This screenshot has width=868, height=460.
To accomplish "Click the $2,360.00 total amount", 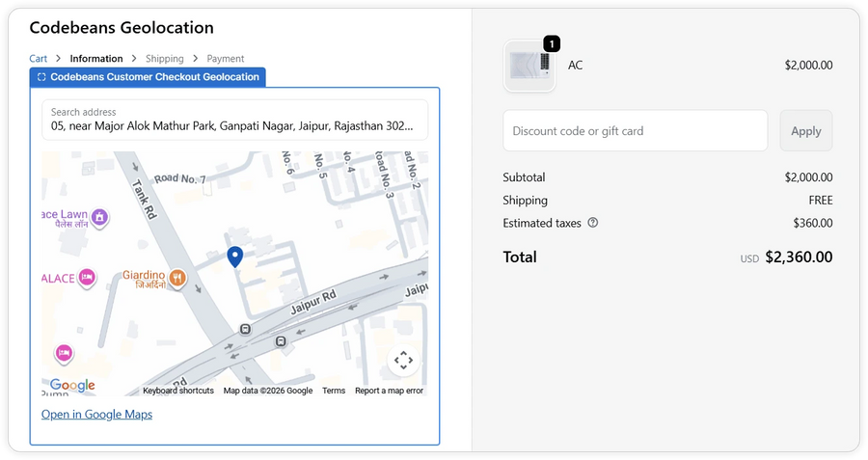I will (799, 257).
